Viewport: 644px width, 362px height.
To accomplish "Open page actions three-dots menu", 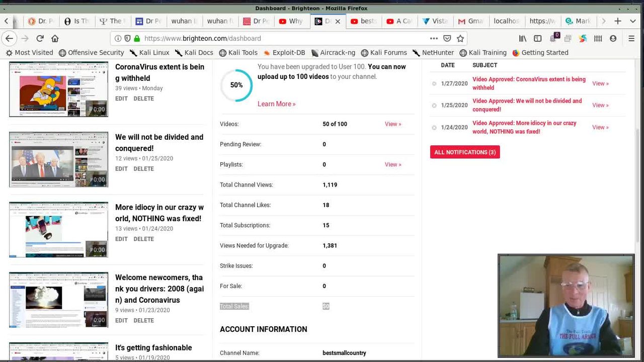I will [434, 38].
